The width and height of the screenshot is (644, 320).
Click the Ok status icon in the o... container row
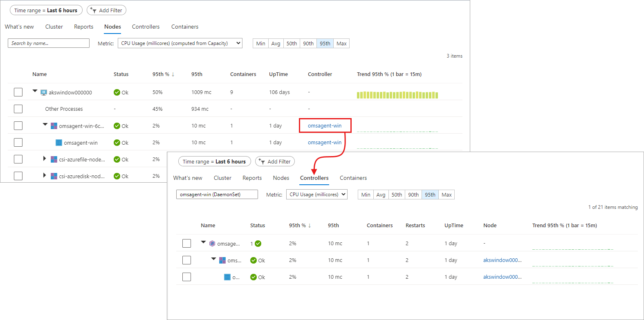click(x=254, y=277)
